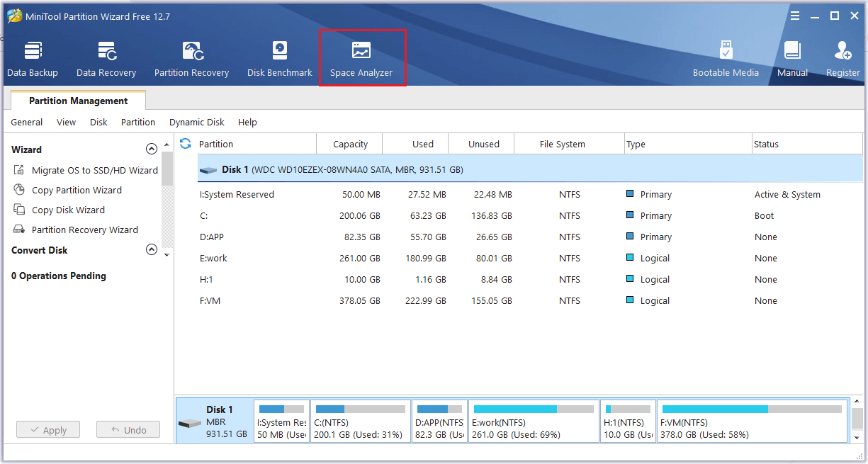Sort by Unused column header
Image resolution: width=868 pixels, height=464 pixels.
pos(482,144)
